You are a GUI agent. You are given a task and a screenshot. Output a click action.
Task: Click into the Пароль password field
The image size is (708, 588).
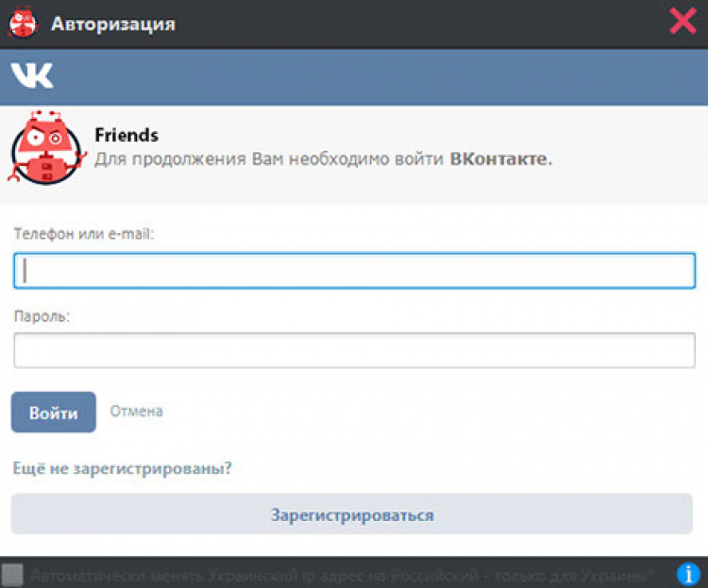354,350
